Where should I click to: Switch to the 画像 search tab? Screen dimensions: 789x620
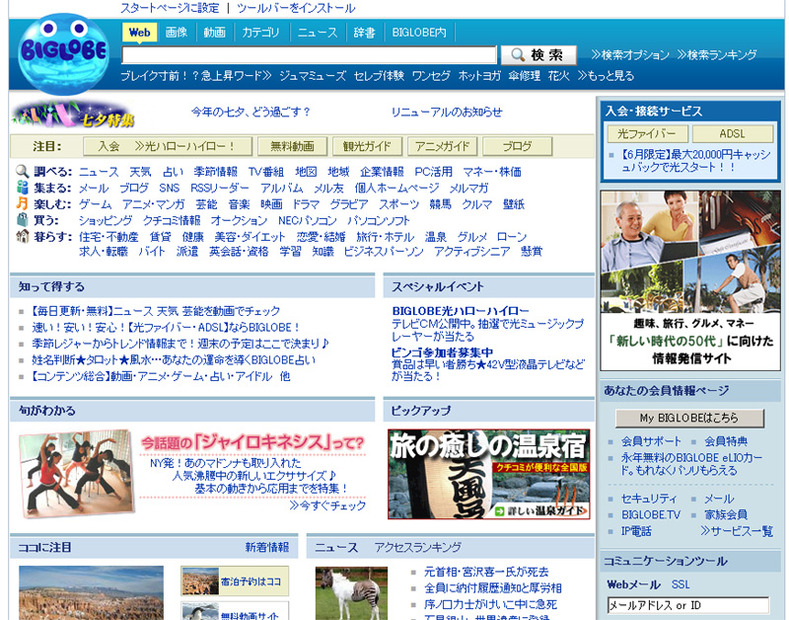[176, 33]
